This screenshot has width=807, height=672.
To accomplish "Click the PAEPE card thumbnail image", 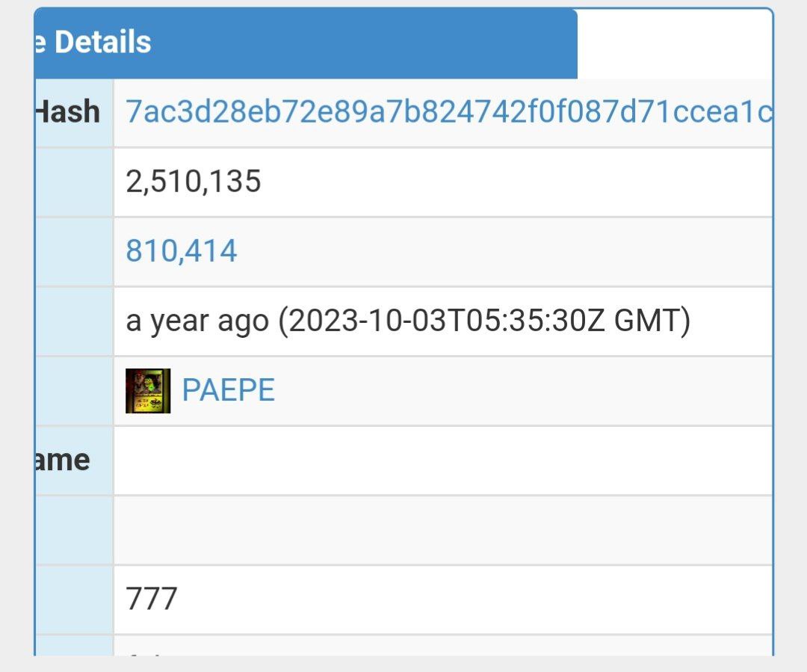I will (148, 391).
